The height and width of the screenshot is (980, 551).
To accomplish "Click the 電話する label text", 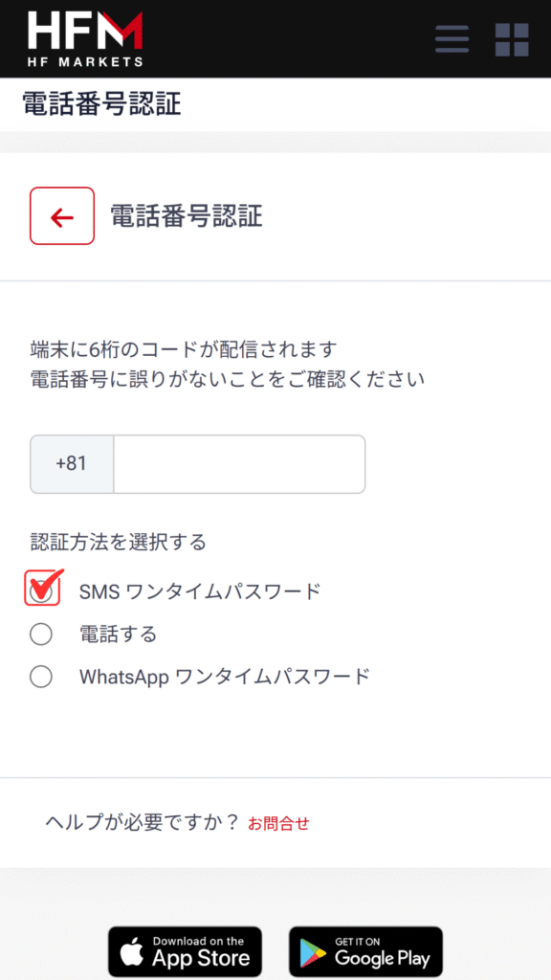I will point(118,635).
